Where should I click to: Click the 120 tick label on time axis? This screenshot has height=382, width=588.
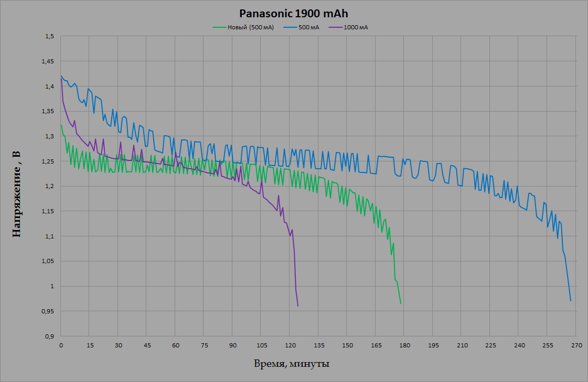290,345
